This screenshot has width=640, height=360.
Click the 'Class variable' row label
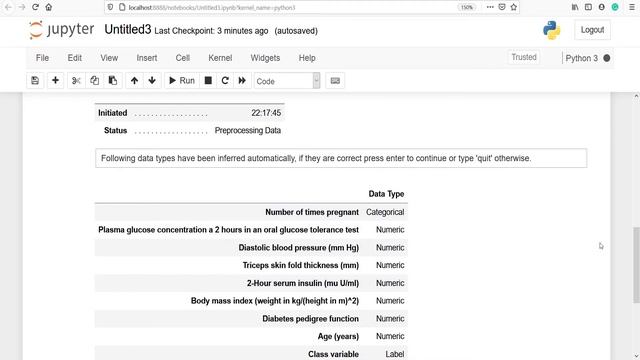[333, 354]
